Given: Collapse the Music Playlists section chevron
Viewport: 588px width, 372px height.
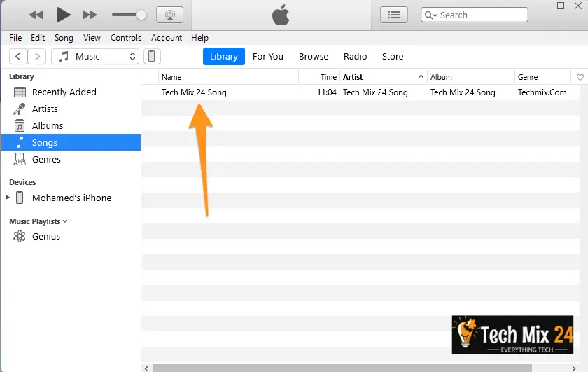Looking at the screenshot, I should [x=65, y=221].
